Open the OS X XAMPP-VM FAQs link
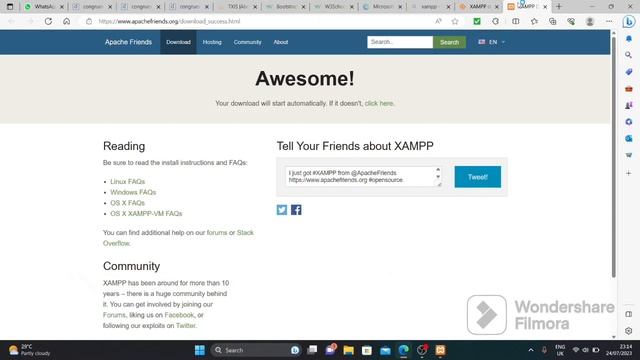 pyautogui.click(x=146, y=213)
